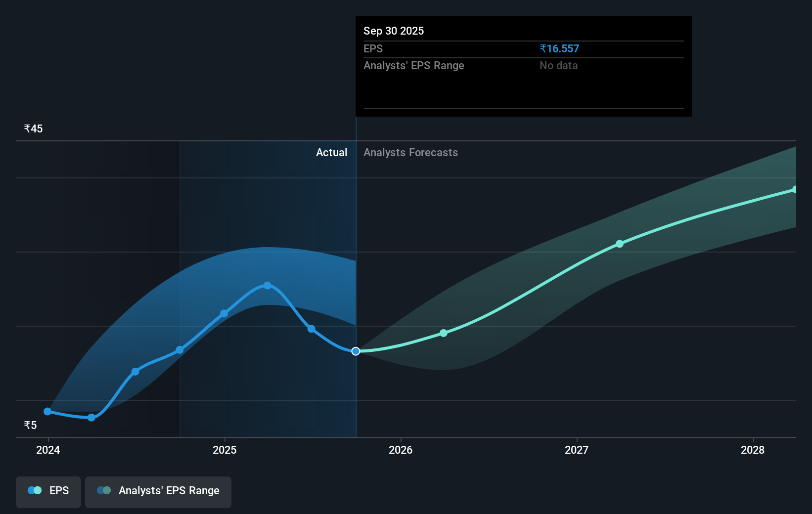Click the EPS data point at 2024 start
Image resolution: width=812 pixels, height=514 pixels.
click(x=47, y=411)
